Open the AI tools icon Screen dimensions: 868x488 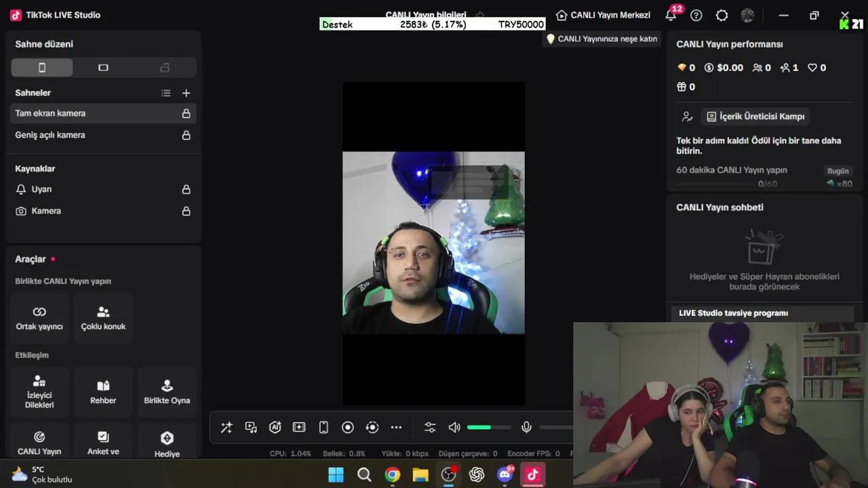275,427
